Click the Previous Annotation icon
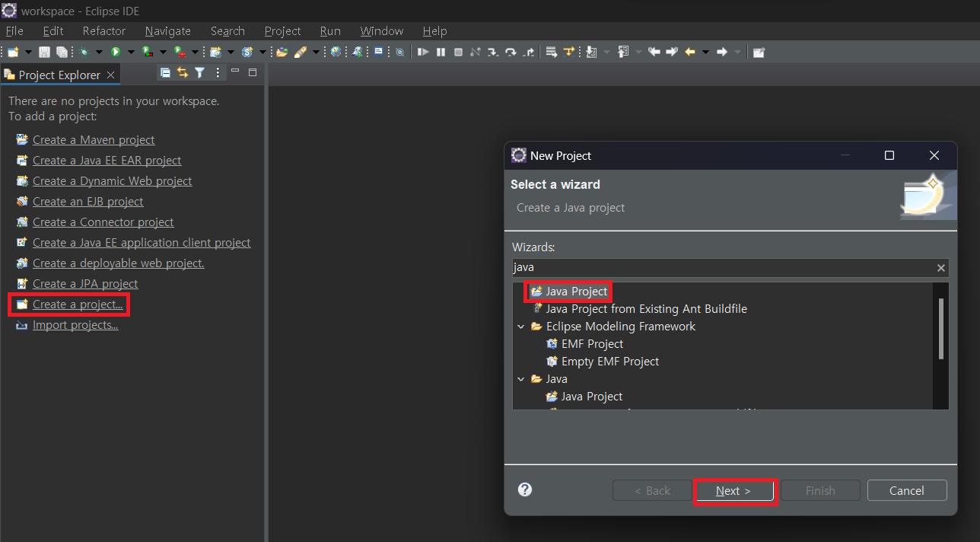 [623, 52]
